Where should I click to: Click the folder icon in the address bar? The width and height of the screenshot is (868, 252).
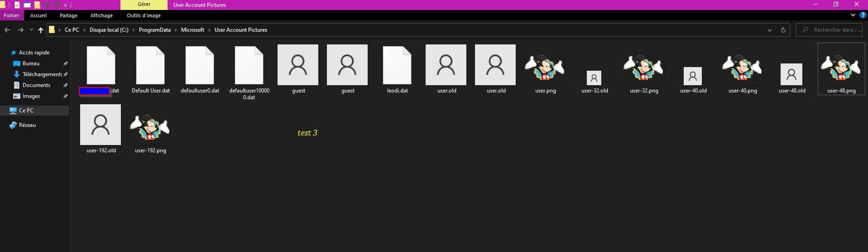(52, 30)
